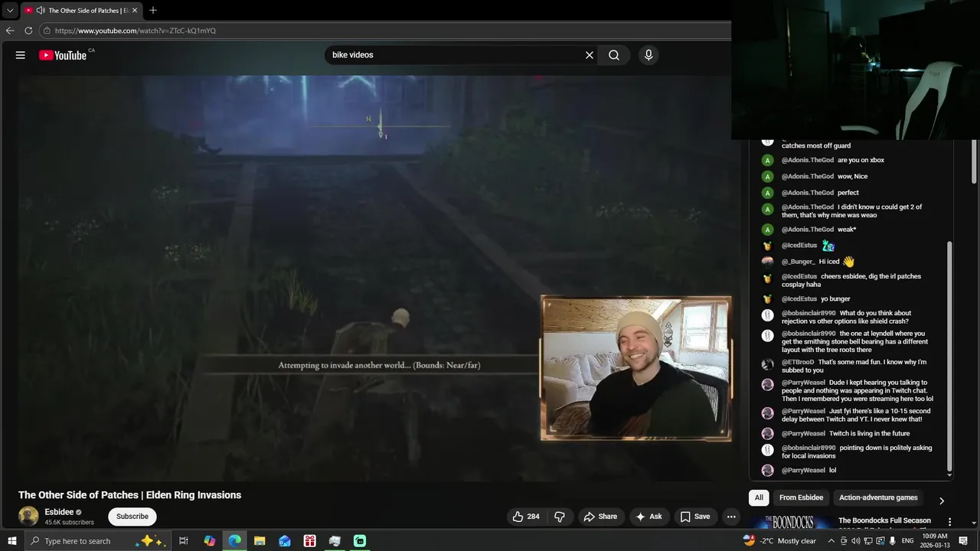This screenshot has width=980, height=551.
Task: Open the Esbidee channel name link
Action: [x=59, y=512]
